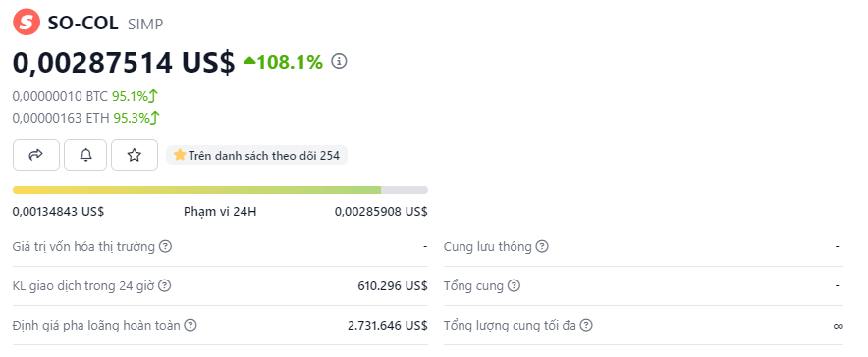Click the SIMP ticker symbol
Screen dimensions: 868x357
145,24
